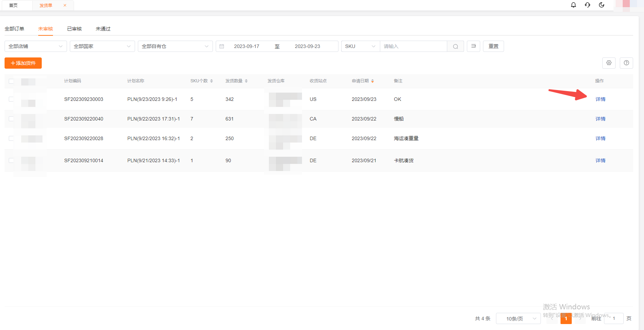Toggle dark mode moon icon
The height and width of the screenshot is (330, 644).
602,5
